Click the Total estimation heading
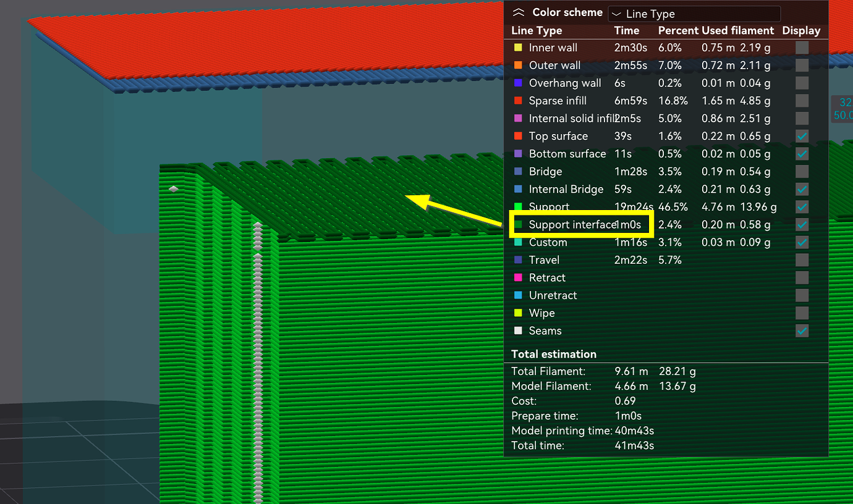This screenshot has width=853, height=504. tap(554, 354)
